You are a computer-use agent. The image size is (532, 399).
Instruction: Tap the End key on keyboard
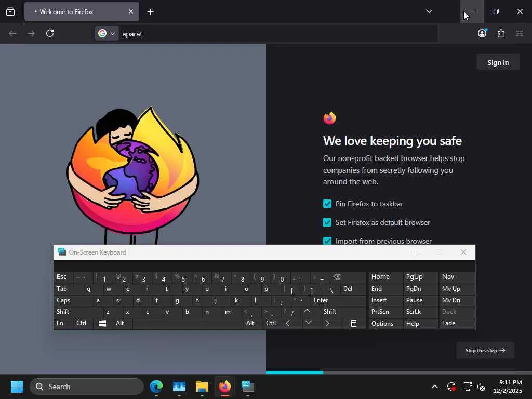tap(385, 289)
